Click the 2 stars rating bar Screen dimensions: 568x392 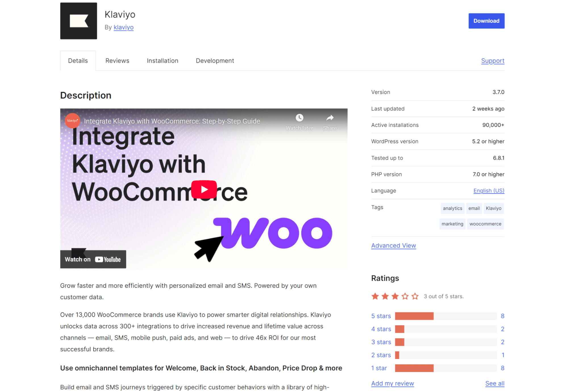coord(446,355)
